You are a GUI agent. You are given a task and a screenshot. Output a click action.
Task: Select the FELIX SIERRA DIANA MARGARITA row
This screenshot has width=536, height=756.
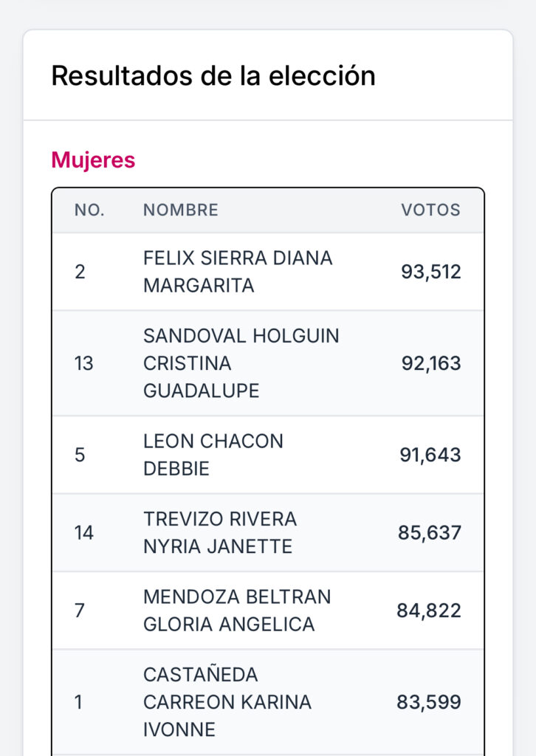pos(268,272)
